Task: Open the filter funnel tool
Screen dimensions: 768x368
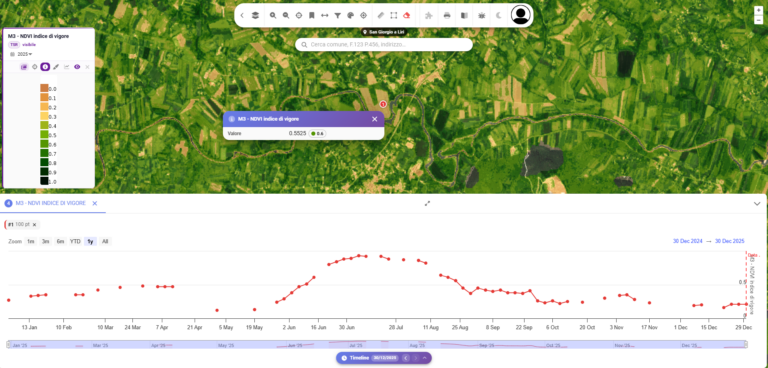Action: coord(337,16)
